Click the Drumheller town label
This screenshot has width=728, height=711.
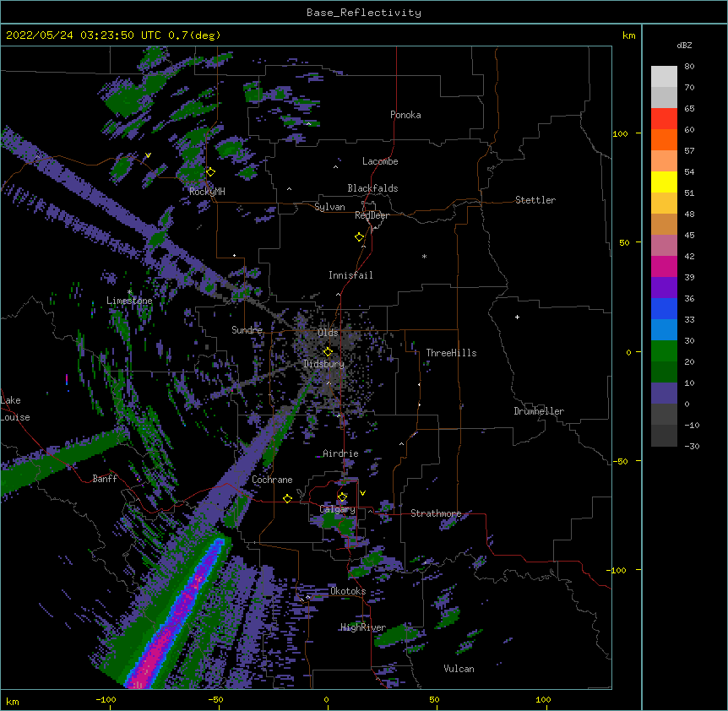[539, 411]
